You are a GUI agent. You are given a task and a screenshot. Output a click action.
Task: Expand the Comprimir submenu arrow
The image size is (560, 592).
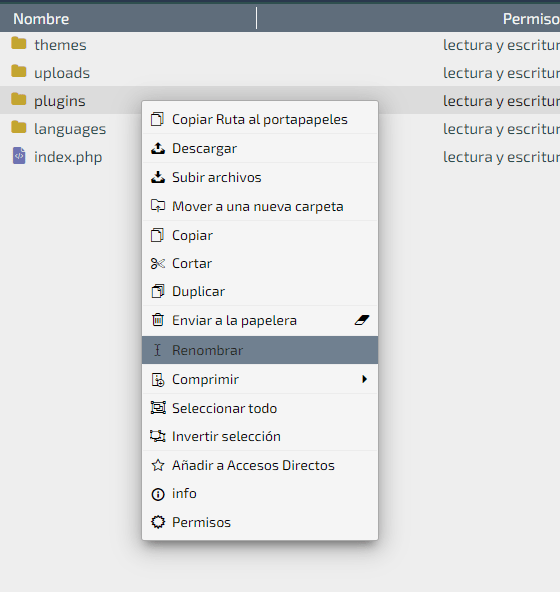364,379
